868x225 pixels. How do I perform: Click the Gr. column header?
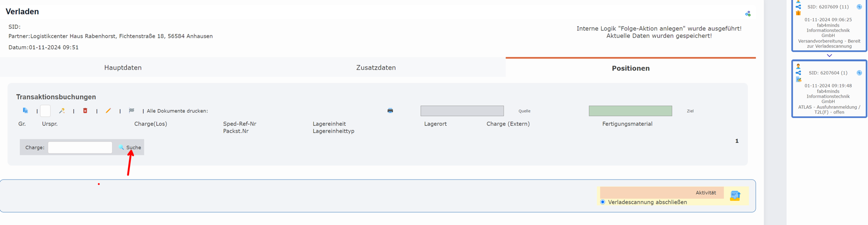(x=22, y=124)
